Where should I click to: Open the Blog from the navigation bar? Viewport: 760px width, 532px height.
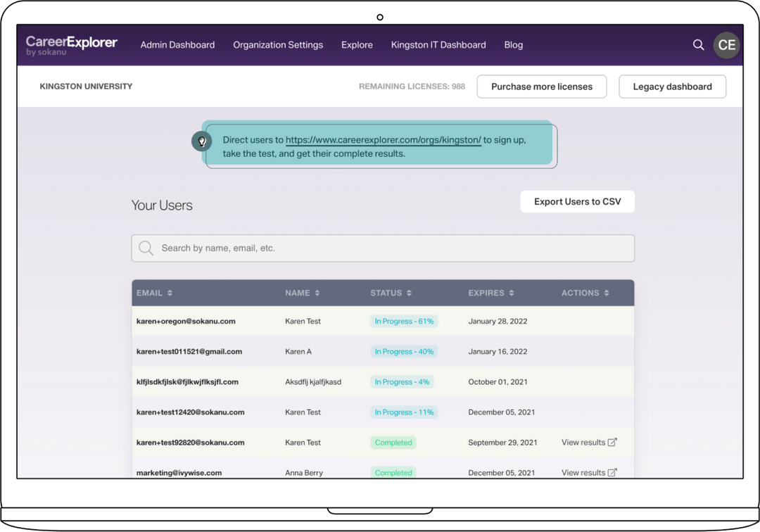point(513,44)
